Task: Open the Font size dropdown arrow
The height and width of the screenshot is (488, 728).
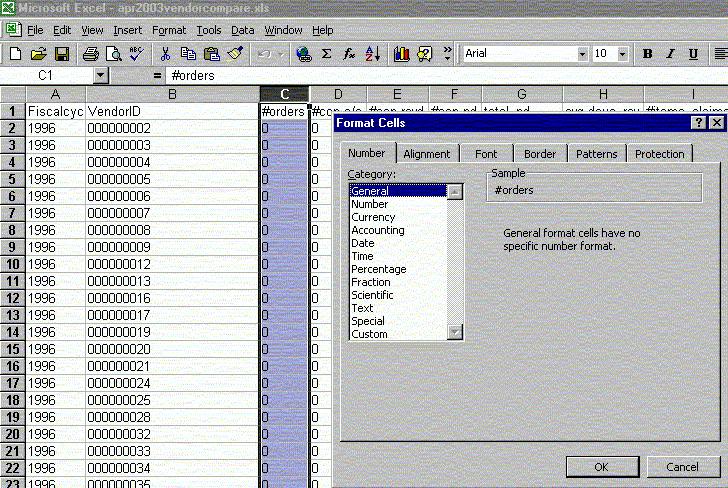Action: click(622, 54)
